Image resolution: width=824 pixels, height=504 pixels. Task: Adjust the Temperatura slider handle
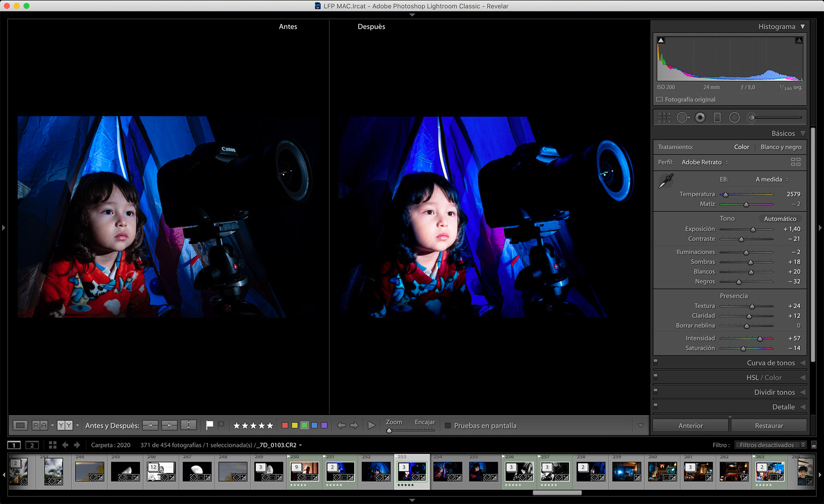tap(725, 194)
